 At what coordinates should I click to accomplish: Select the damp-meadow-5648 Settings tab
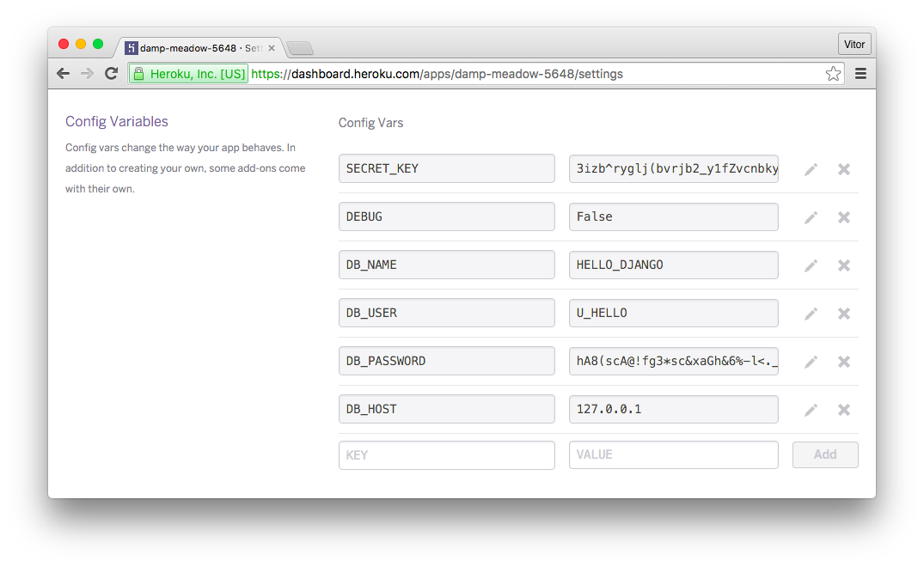pyautogui.click(x=200, y=48)
